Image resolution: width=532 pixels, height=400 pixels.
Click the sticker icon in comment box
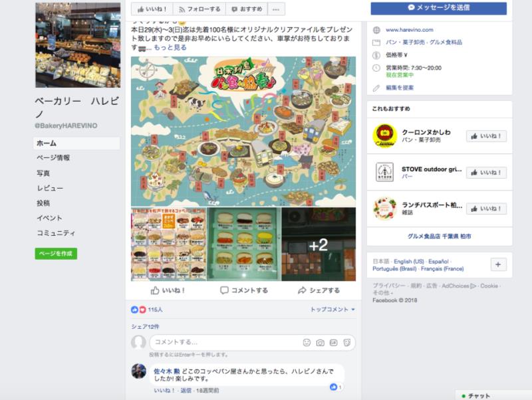pos(346,343)
